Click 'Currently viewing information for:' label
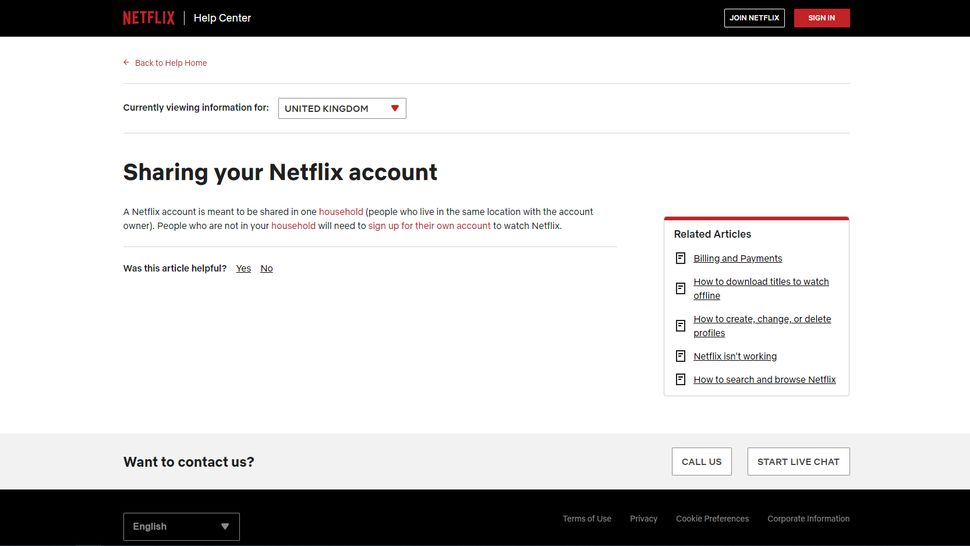970x546 pixels. click(x=196, y=108)
